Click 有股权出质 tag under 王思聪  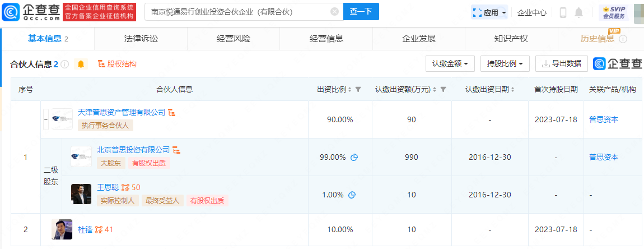click(207, 201)
